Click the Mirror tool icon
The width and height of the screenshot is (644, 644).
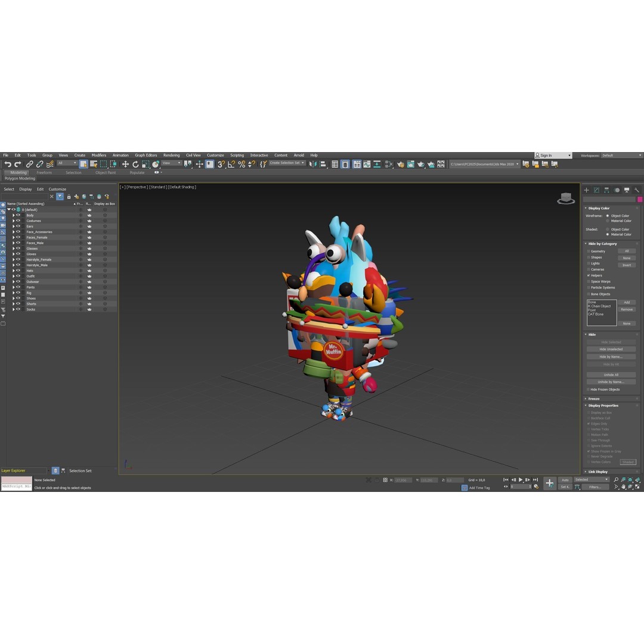313,165
